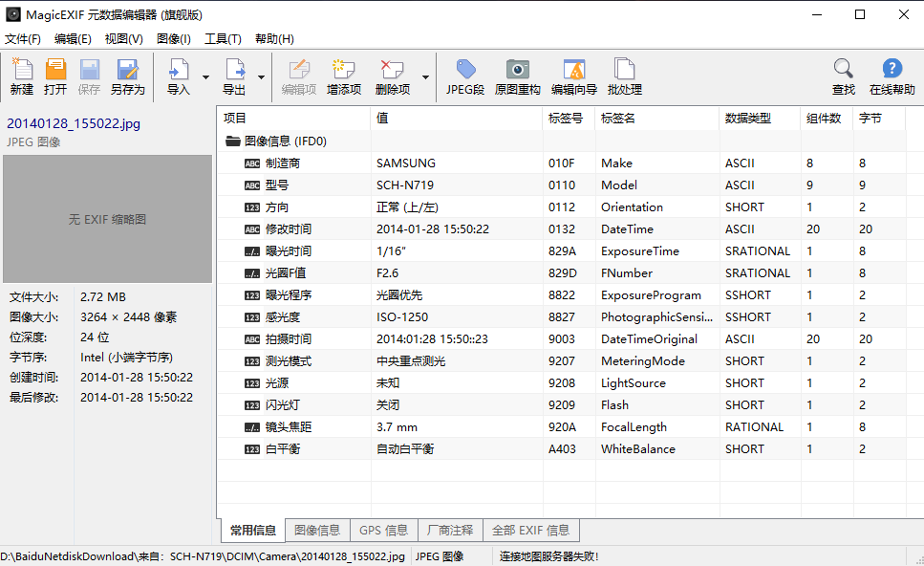Switch to the GPS 信息 tab
Screen dimensions: 924x566
point(383,531)
